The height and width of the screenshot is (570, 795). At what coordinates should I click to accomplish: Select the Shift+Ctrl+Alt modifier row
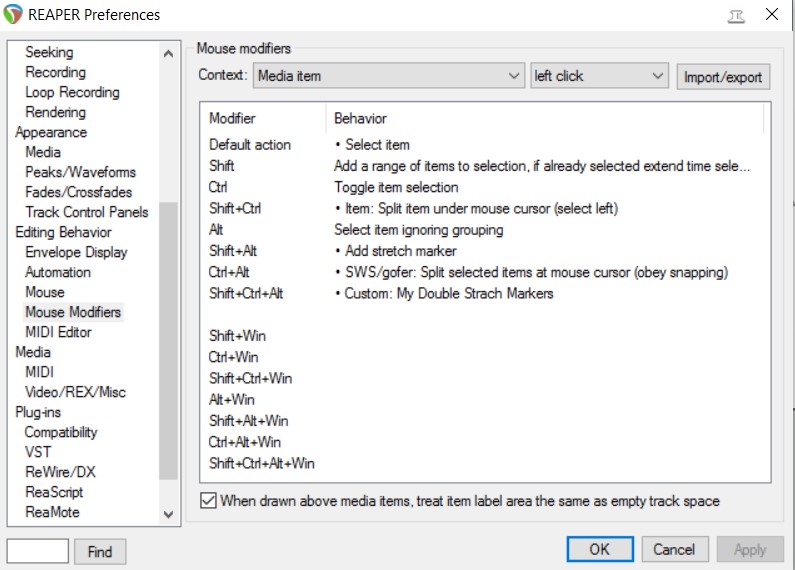246,293
